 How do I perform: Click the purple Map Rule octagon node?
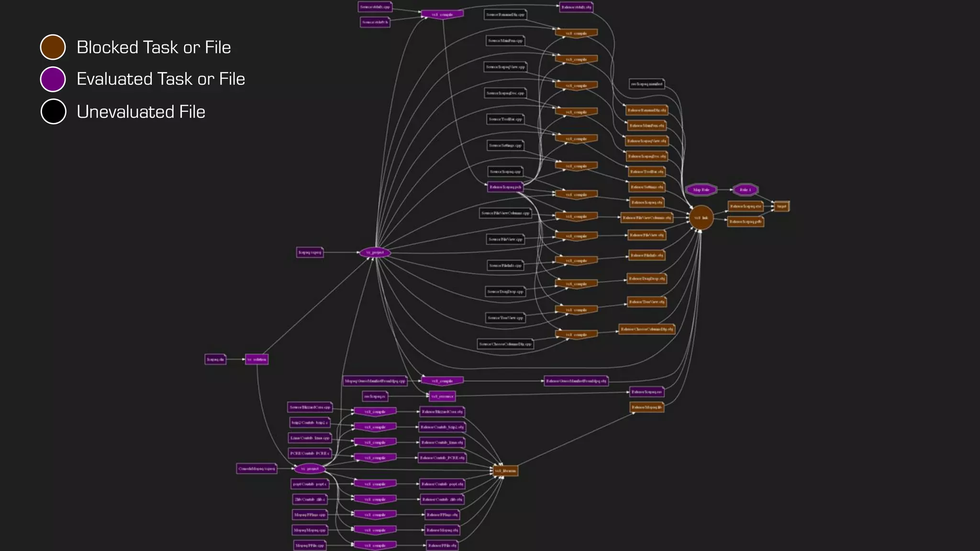701,190
